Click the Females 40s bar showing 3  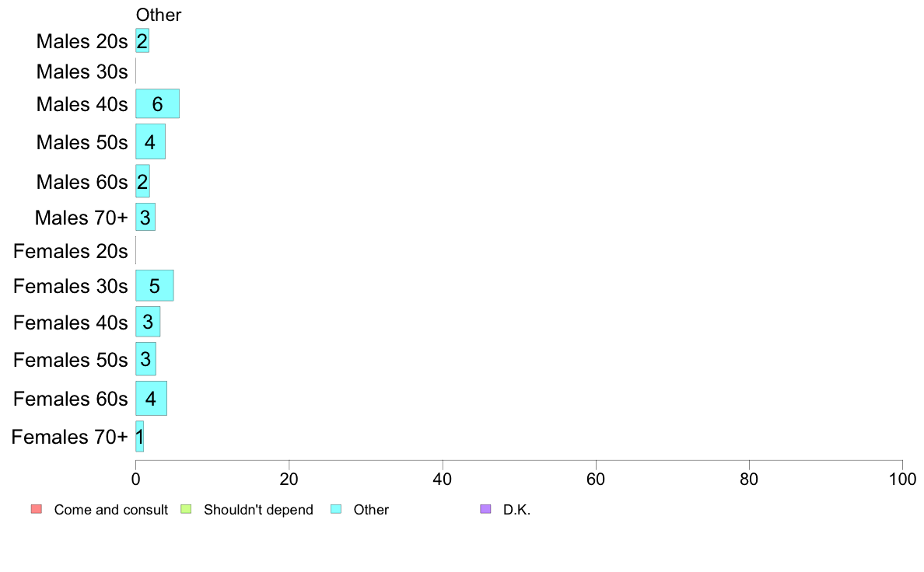pyautogui.click(x=147, y=322)
